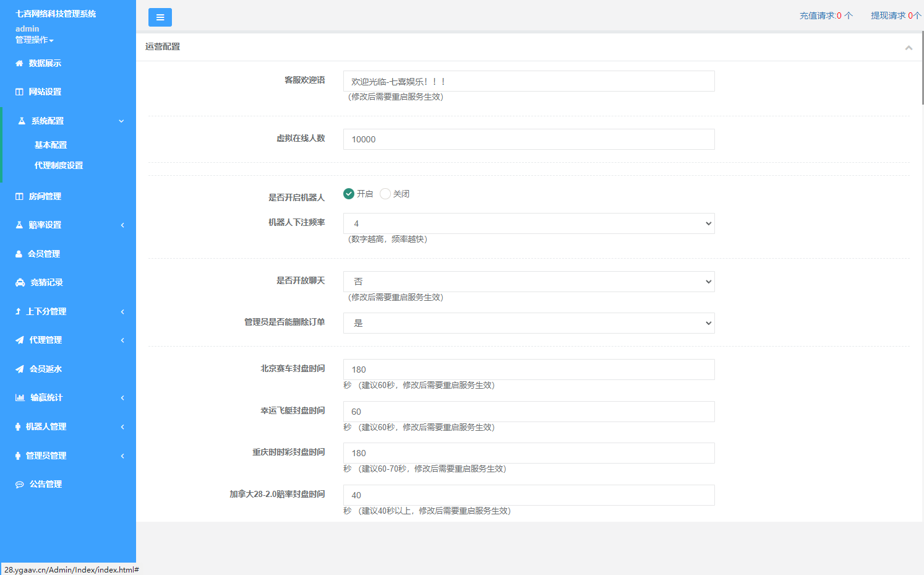924x575 pixels.
Task: Click the 客服欢迎语 text input field
Action: click(x=528, y=80)
